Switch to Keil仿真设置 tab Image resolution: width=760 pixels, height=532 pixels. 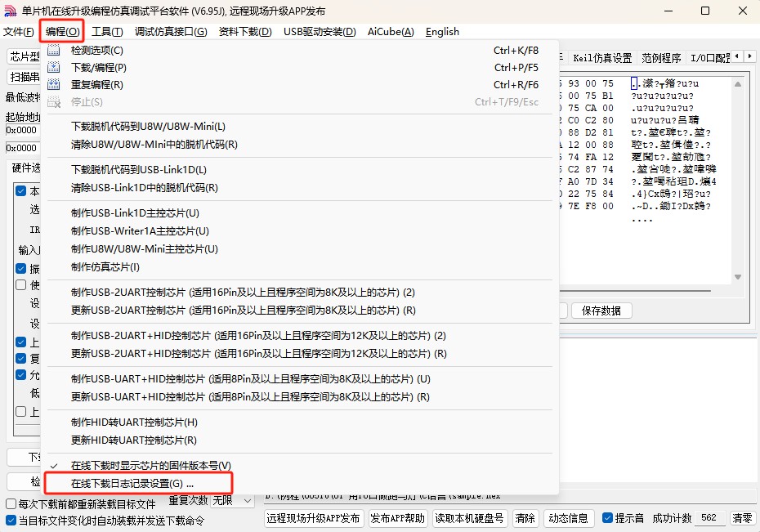(602, 58)
